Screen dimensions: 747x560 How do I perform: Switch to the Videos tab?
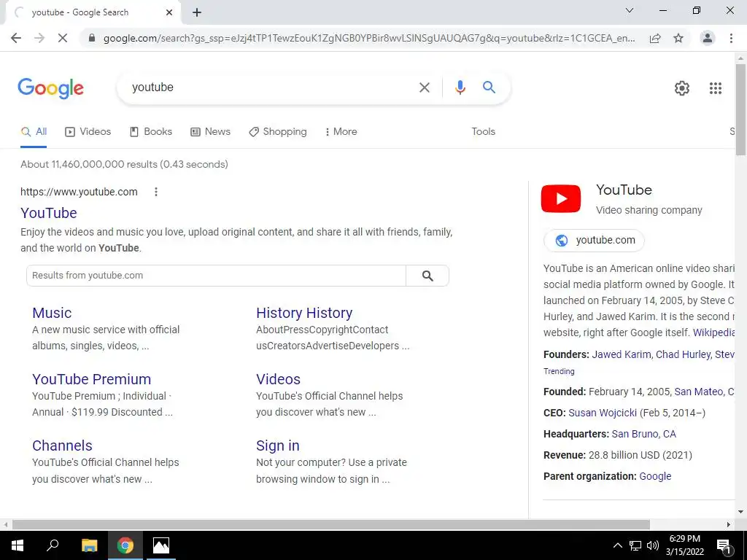pyautogui.click(x=88, y=132)
